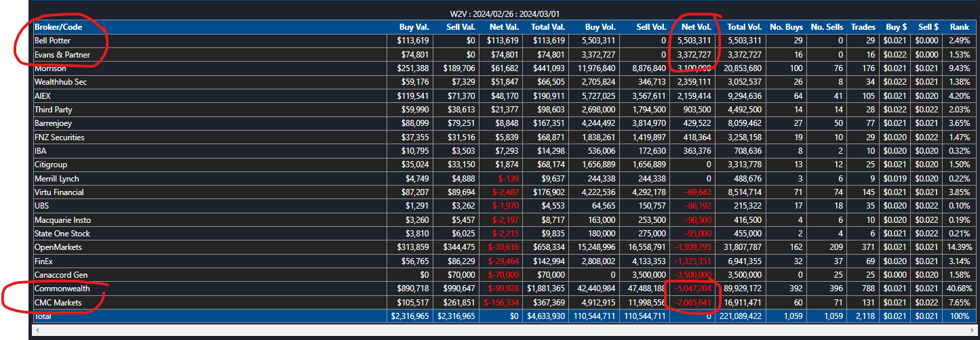980x340 pixels.
Task: Click Total buy value $2,316,965
Action: 410,316
